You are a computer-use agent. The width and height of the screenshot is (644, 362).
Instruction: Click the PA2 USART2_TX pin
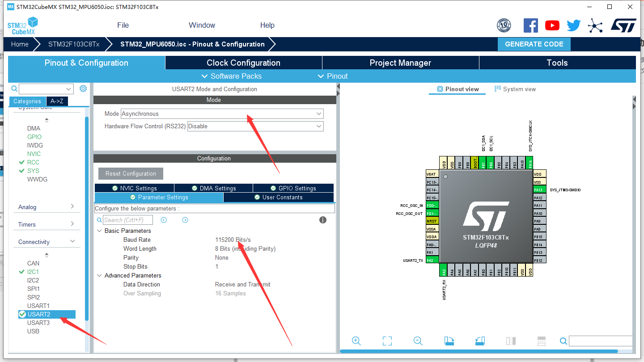click(x=432, y=260)
